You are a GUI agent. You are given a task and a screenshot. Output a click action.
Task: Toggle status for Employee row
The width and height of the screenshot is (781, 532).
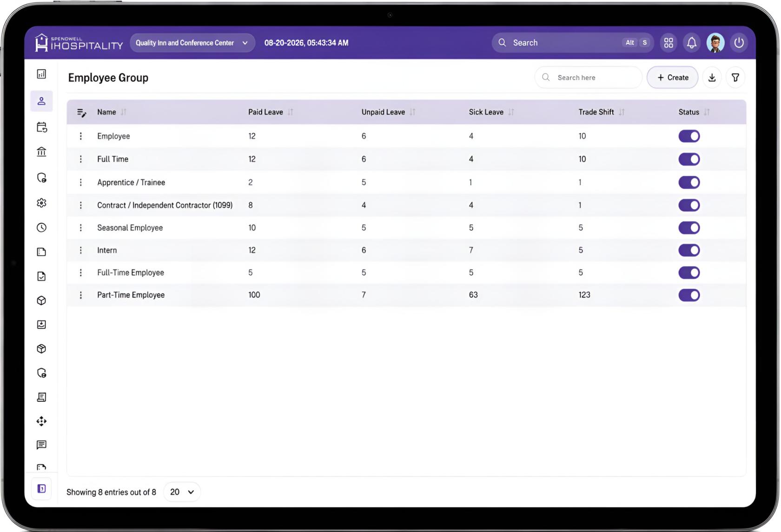(x=689, y=136)
